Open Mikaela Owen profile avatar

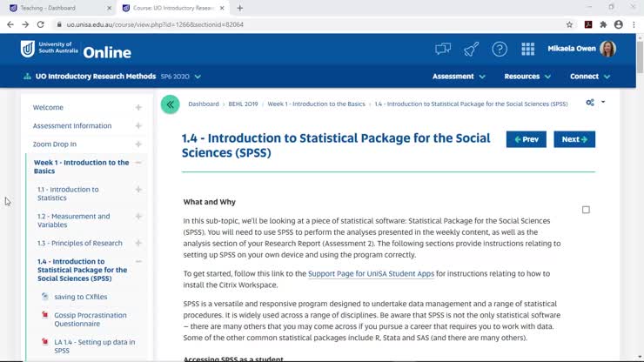coord(607,49)
